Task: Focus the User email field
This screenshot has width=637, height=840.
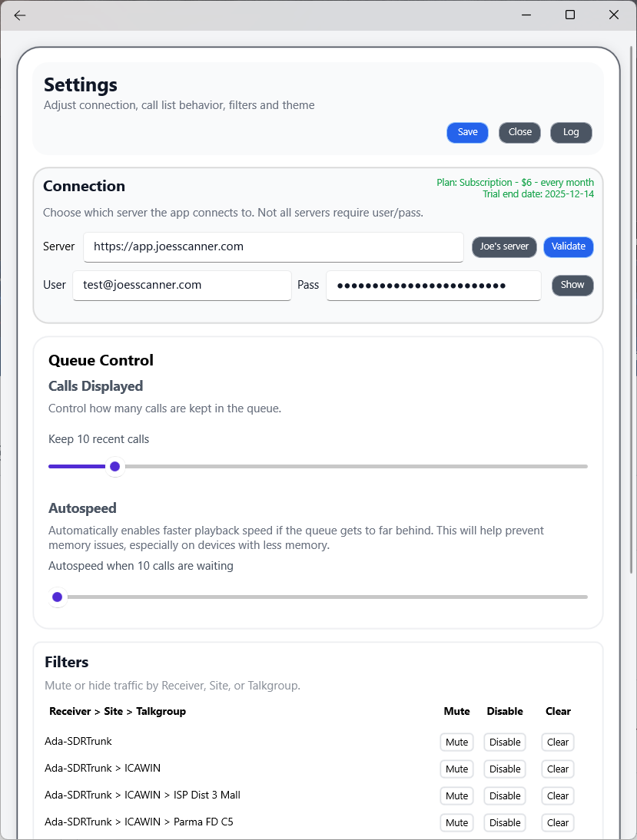Action: (x=182, y=285)
